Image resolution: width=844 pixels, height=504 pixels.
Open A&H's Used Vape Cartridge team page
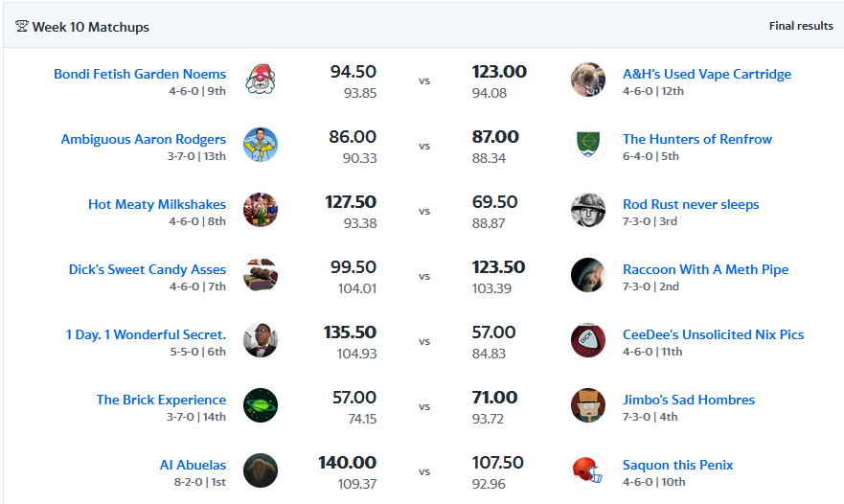(x=707, y=74)
